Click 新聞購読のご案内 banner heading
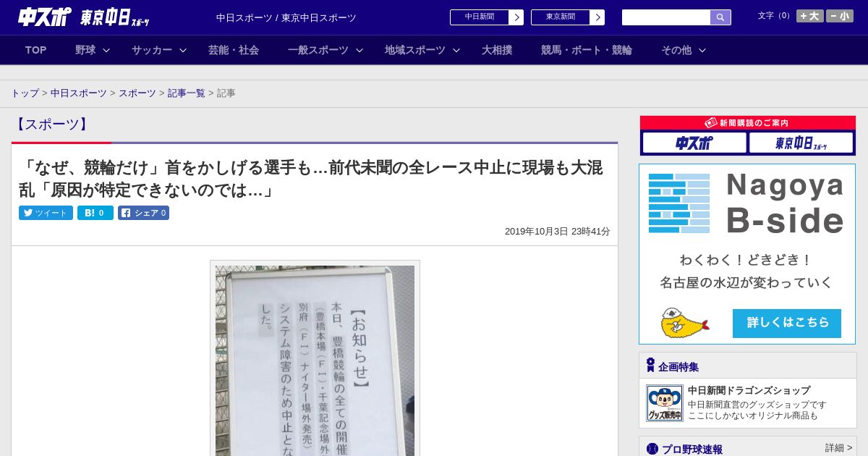The width and height of the screenshot is (868, 456). point(748,123)
